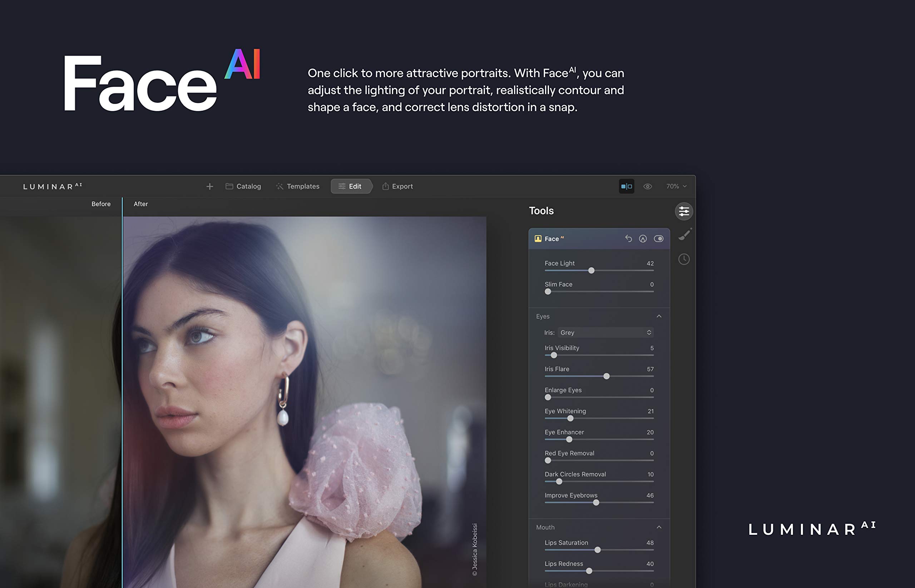This screenshot has height=588, width=915.
Task: Click the Face AI mask icon
Action: [643, 239]
